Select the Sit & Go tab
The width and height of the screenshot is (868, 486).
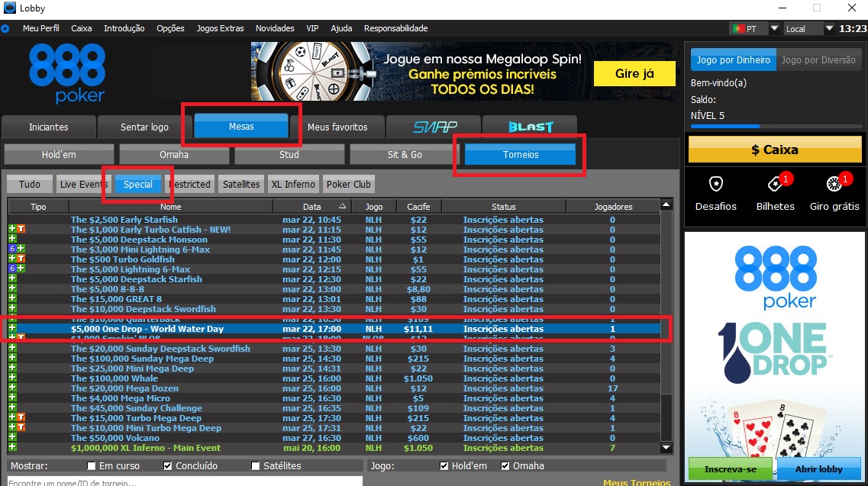(x=405, y=154)
